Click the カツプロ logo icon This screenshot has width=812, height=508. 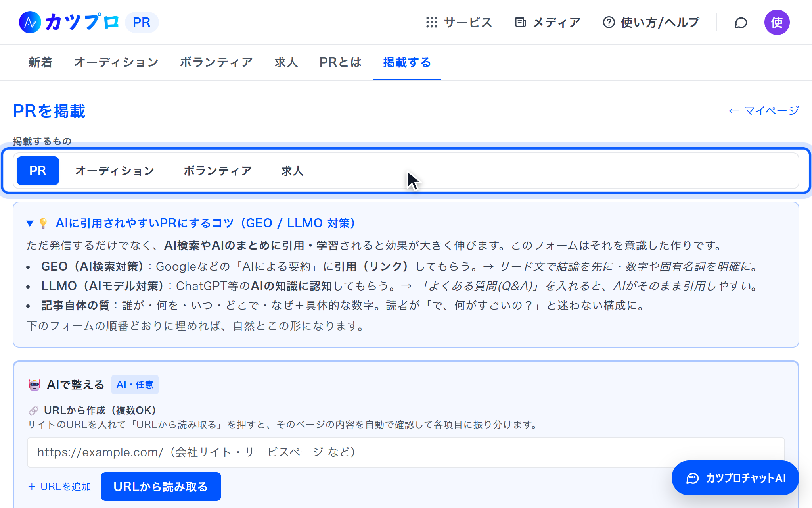pyautogui.click(x=30, y=22)
